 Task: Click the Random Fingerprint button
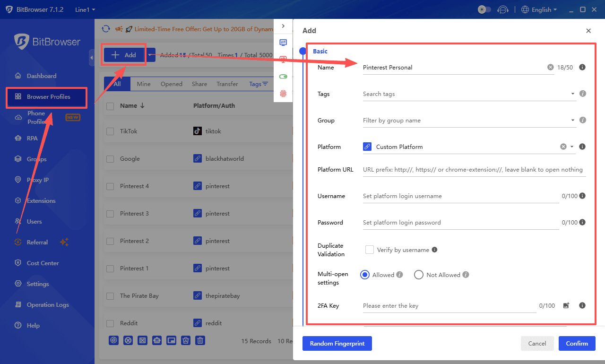(x=337, y=343)
